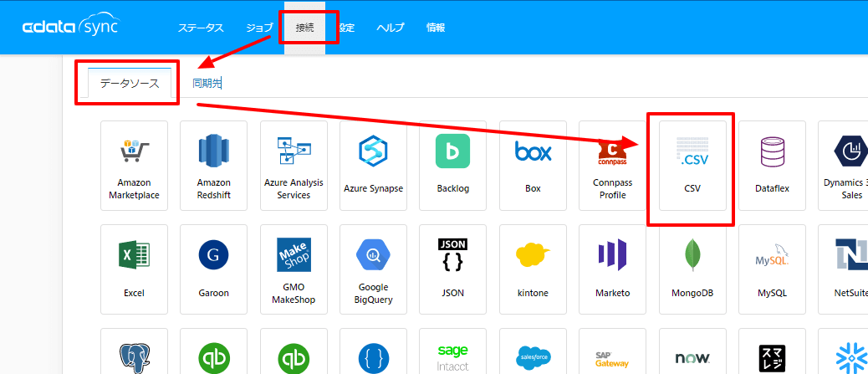Open the ステータス menu

pos(201,28)
